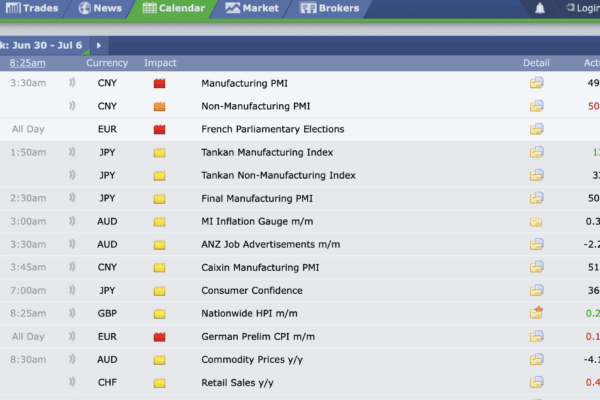Open detail folder for German Prelim CPI m/m
This screenshot has height=400, width=600.
coord(536,336)
